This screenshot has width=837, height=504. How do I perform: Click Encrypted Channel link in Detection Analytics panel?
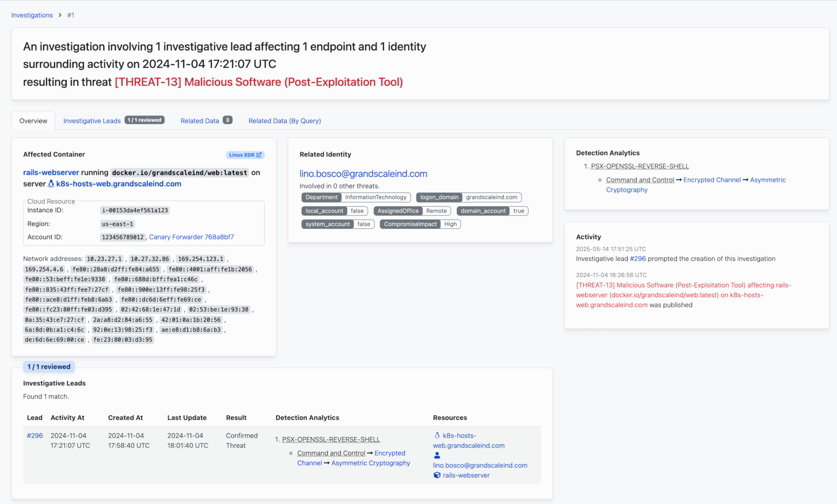712,180
